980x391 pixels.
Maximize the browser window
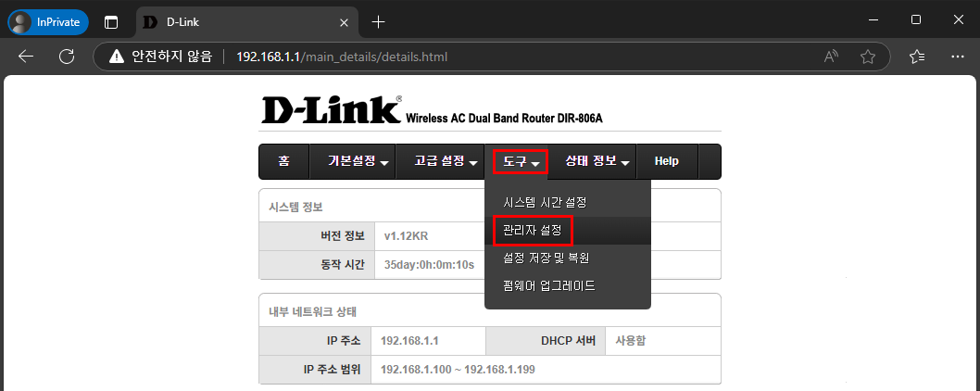916,20
